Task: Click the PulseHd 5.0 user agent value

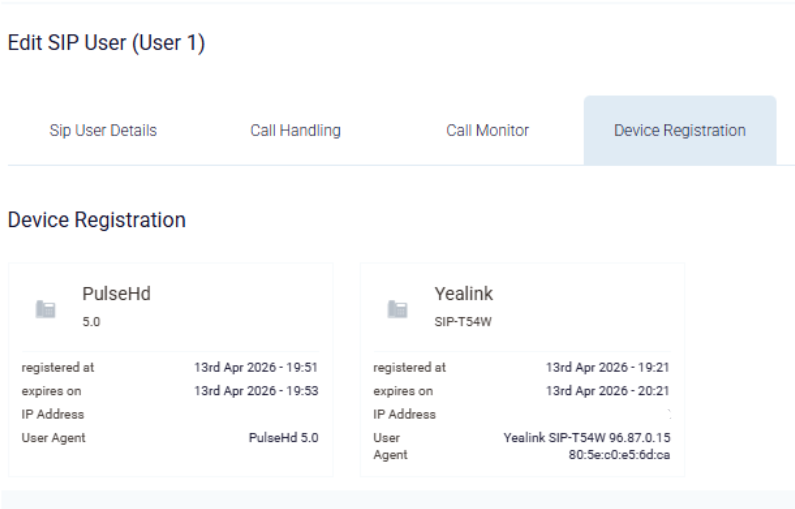Action: [x=283, y=438]
